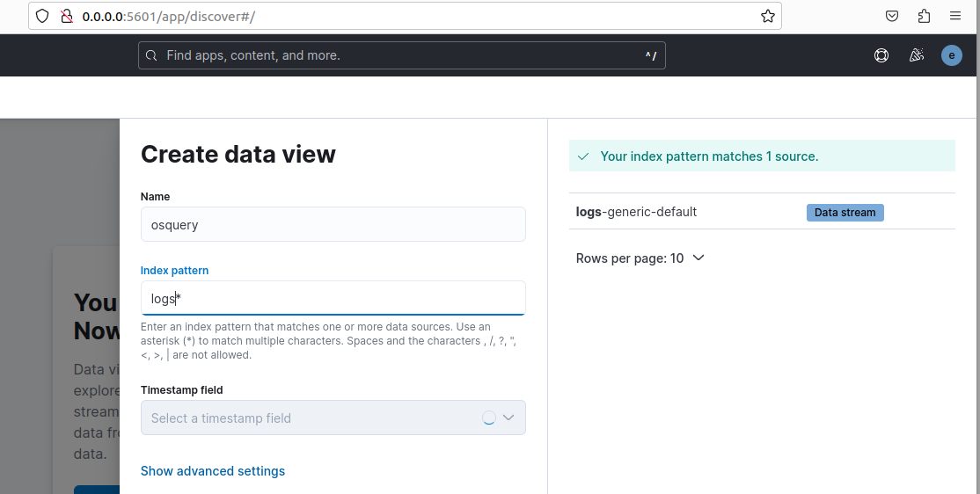This screenshot has width=980, height=494.
Task: Click Show advanced settings link
Action: [x=213, y=471]
